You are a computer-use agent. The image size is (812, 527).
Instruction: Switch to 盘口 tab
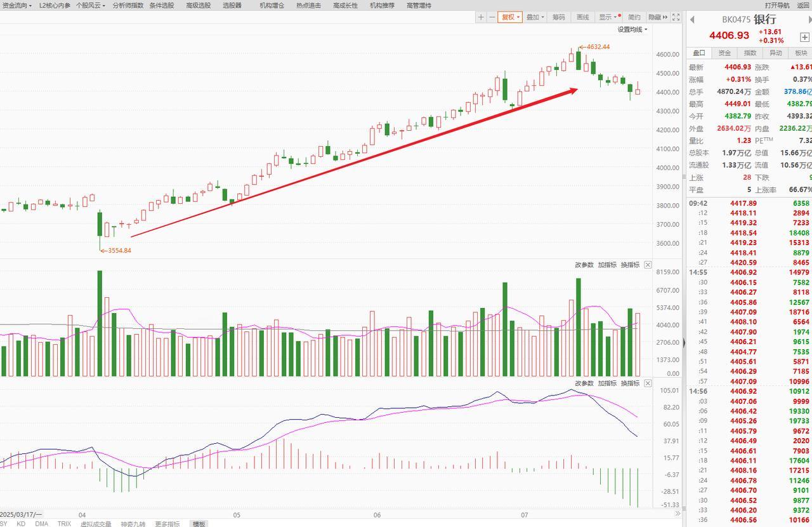point(698,53)
